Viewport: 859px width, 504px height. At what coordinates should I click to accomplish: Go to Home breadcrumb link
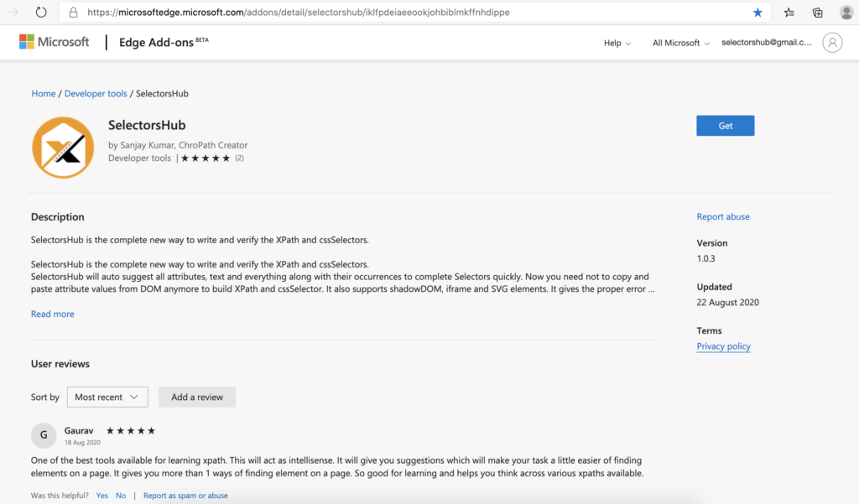point(44,93)
